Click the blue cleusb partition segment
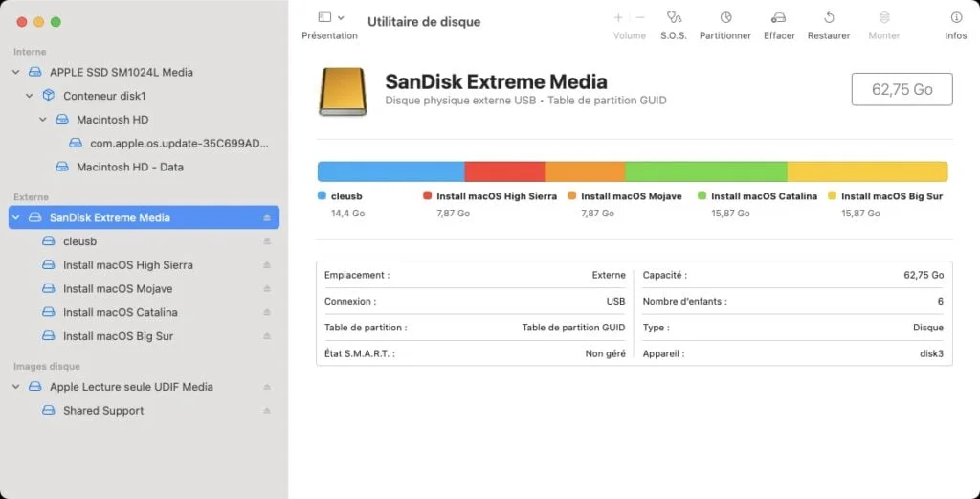Image resolution: width=980 pixels, height=499 pixels. tap(391, 171)
